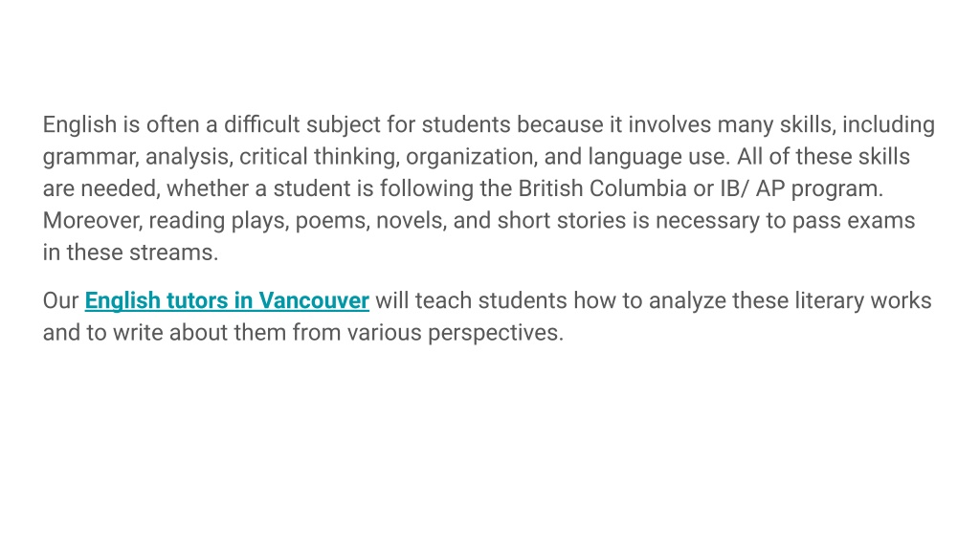Click the word difficult in the first line
Viewport: 980px width, 551px height.
[262, 125]
